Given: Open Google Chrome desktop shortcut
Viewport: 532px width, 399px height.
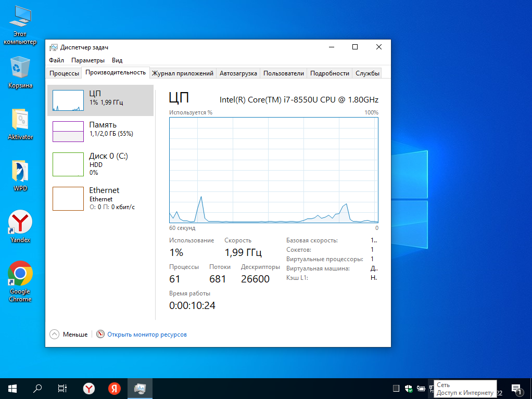Looking at the screenshot, I should point(20,281).
